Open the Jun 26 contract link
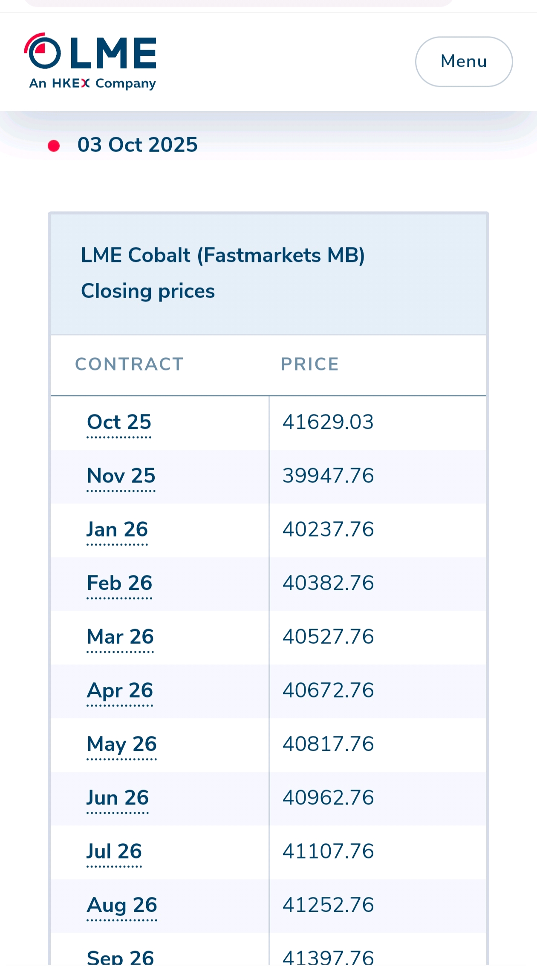The height and width of the screenshot is (980, 537). (118, 798)
